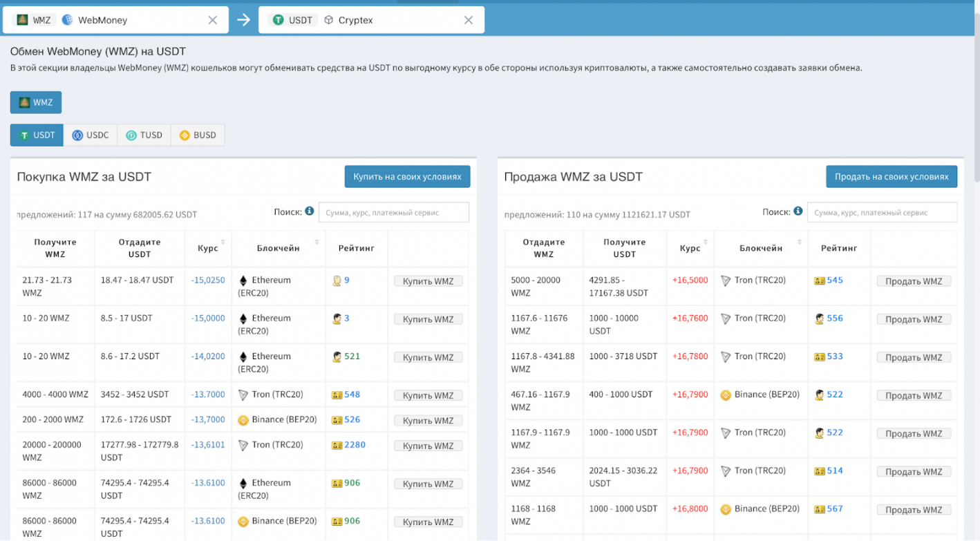Click Binance icon in +16,8000 sell row
Screen dimensions: 980x541
(x=726, y=509)
